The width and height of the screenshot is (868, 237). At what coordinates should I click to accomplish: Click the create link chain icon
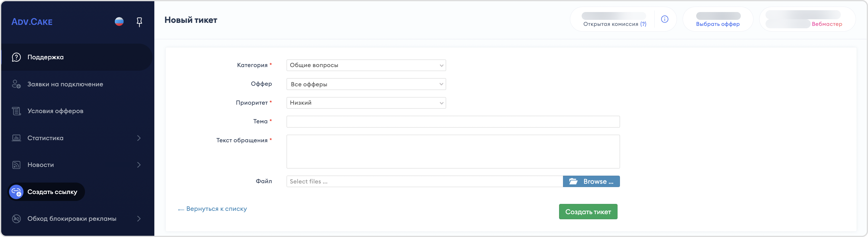point(16,192)
